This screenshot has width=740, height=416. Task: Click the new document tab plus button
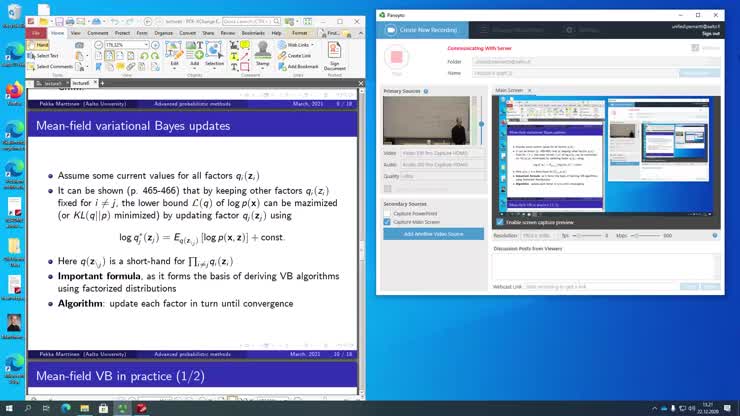[x=102, y=83]
